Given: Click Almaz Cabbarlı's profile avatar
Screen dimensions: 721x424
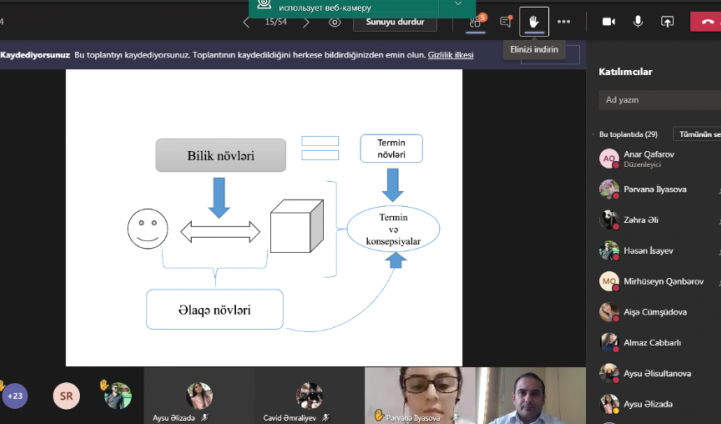Looking at the screenshot, I should coord(609,343).
